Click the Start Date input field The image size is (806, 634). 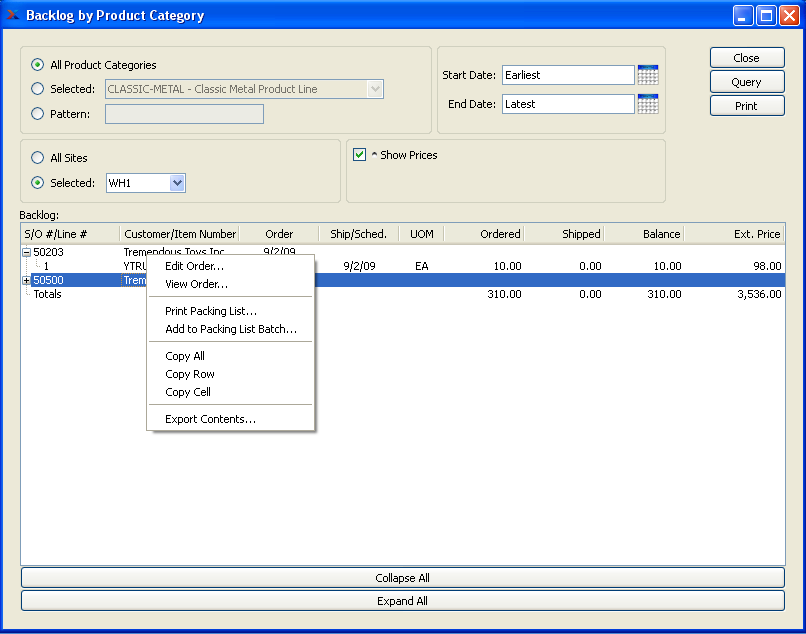pyautogui.click(x=567, y=75)
